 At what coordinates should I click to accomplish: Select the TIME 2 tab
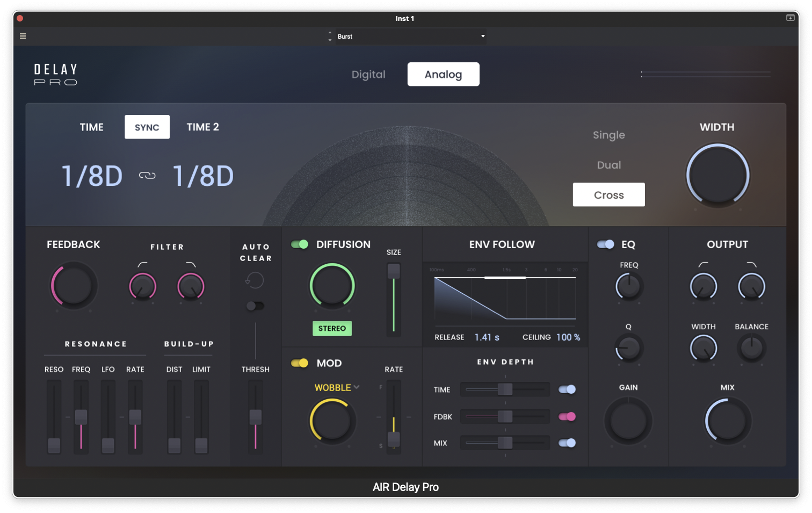click(x=202, y=127)
